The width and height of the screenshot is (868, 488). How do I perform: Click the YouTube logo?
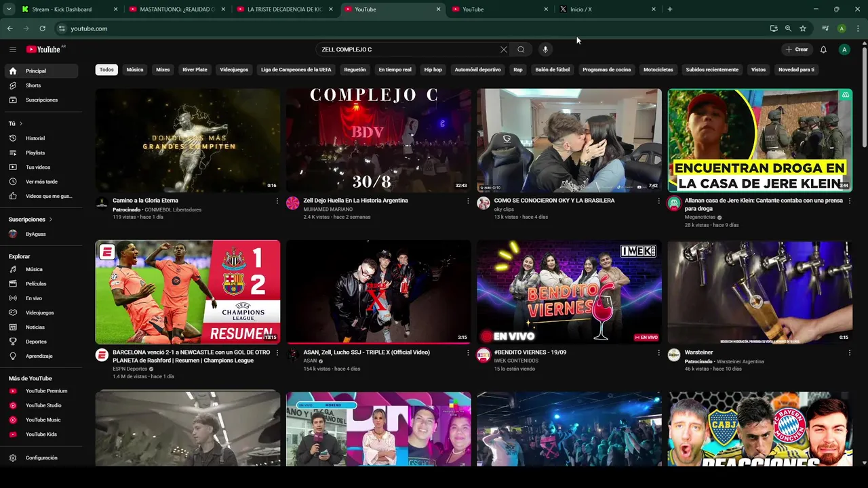click(x=43, y=49)
